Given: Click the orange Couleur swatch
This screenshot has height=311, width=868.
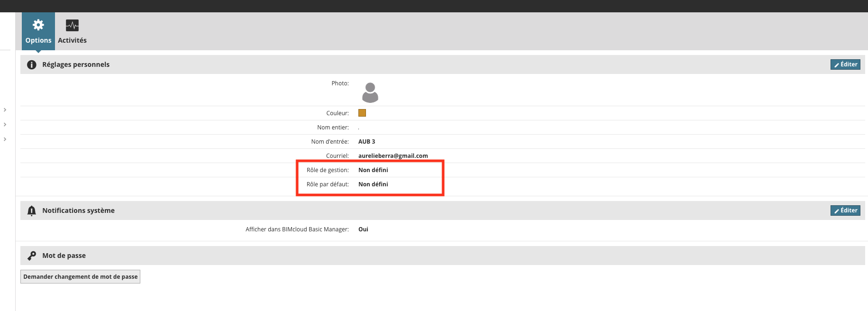Looking at the screenshot, I should (x=362, y=113).
